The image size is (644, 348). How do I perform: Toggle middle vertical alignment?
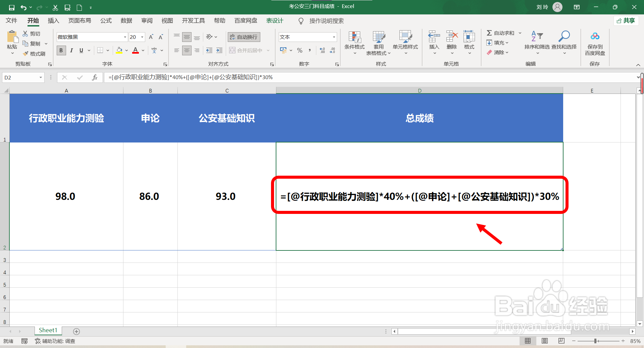[x=187, y=37]
